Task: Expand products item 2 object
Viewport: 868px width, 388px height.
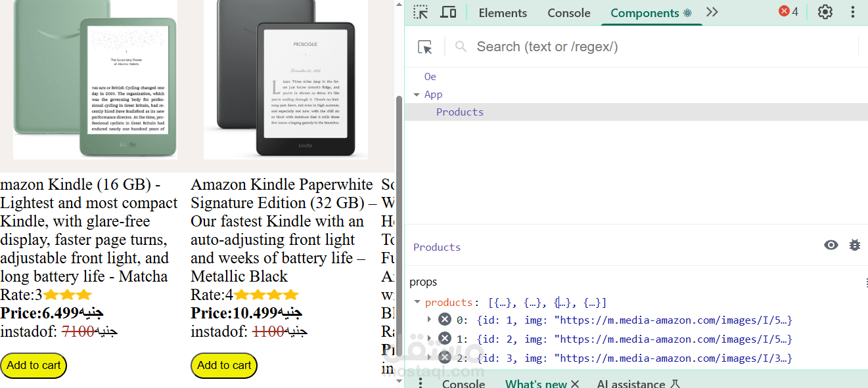Action: (x=429, y=358)
